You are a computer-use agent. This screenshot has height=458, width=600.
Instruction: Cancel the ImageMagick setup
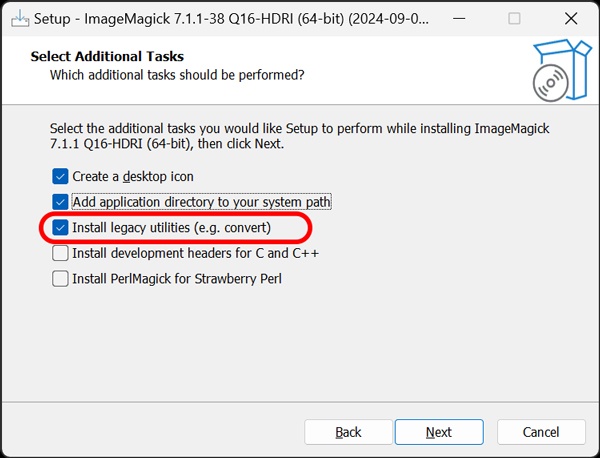(541, 432)
